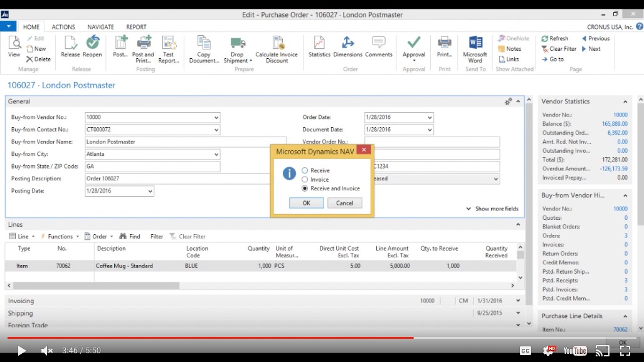Open the Line menu in Lines toolbar
This screenshot has width=644, height=362.
[x=22, y=236]
